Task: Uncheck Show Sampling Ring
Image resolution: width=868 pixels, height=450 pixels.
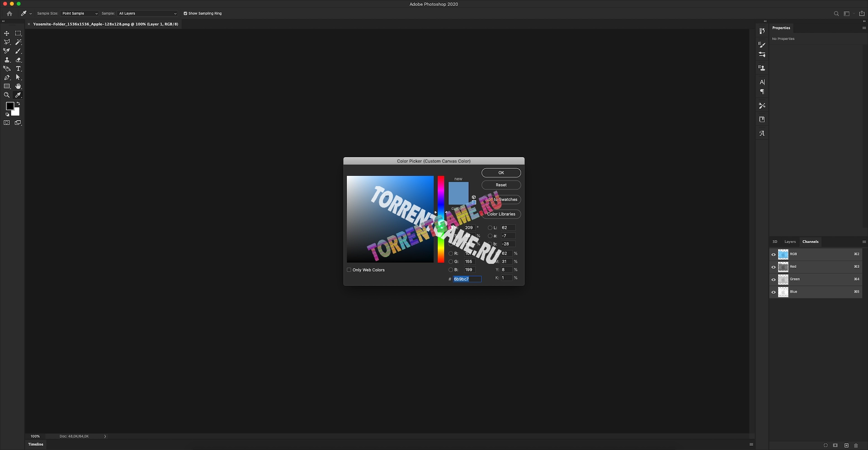Action: click(x=185, y=14)
